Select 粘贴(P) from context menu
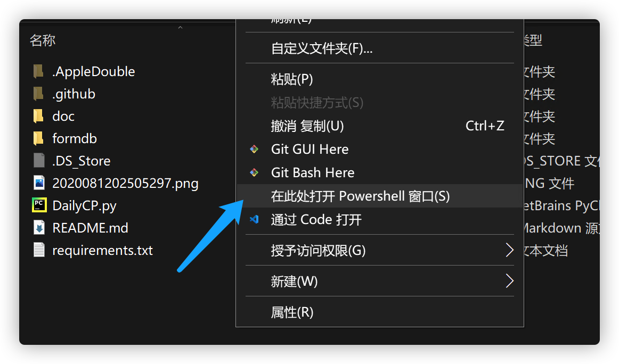This screenshot has width=619, height=364. (292, 79)
